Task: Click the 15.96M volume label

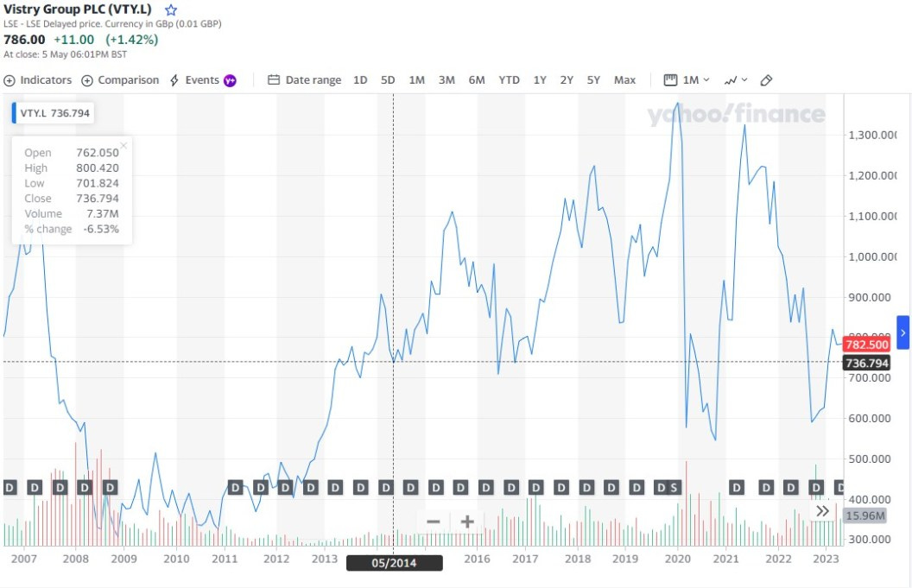Action: pyautogui.click(x=864, y=515)
